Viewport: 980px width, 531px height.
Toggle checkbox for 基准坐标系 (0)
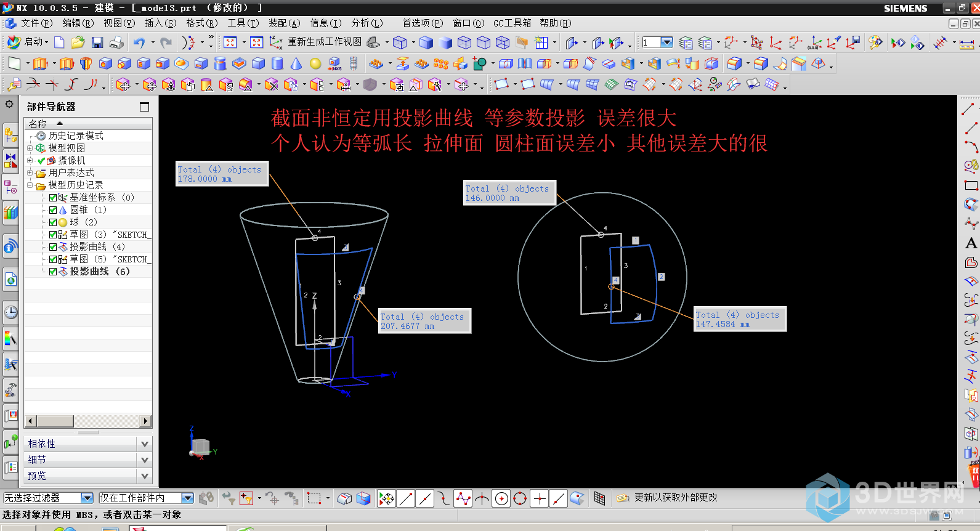coord(53,198)
